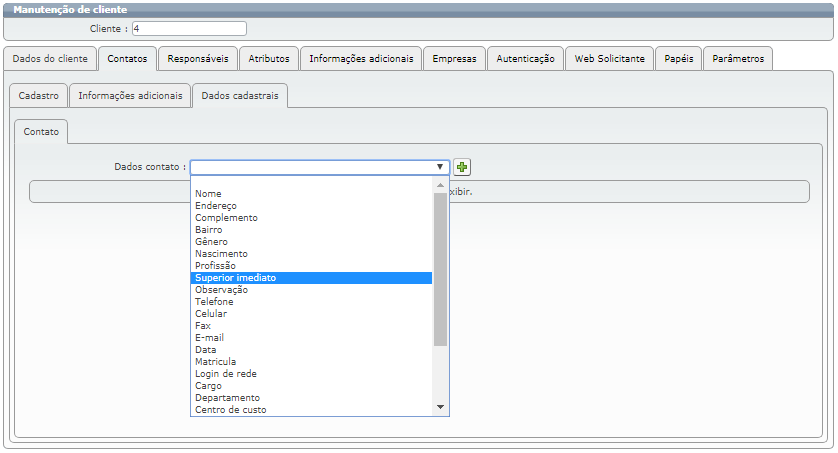This screenshot has height=453, width=838.
Task: Select the Web Solicitante tab
Action: pos(610,59)
